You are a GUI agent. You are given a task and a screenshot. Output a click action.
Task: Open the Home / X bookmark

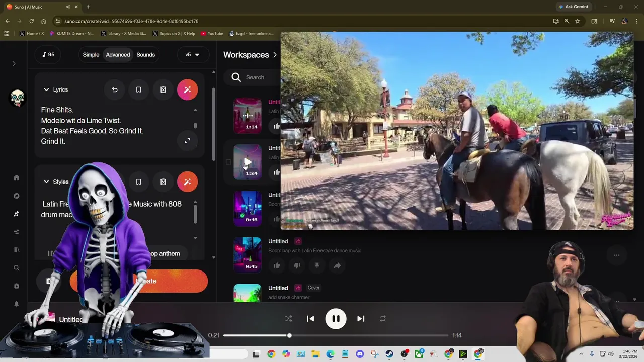pos(32,34)
